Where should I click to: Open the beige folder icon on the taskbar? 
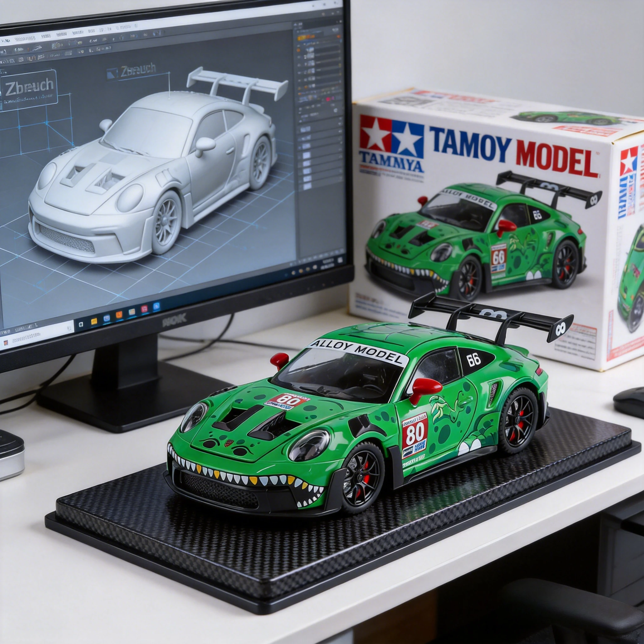click(132, 312)
